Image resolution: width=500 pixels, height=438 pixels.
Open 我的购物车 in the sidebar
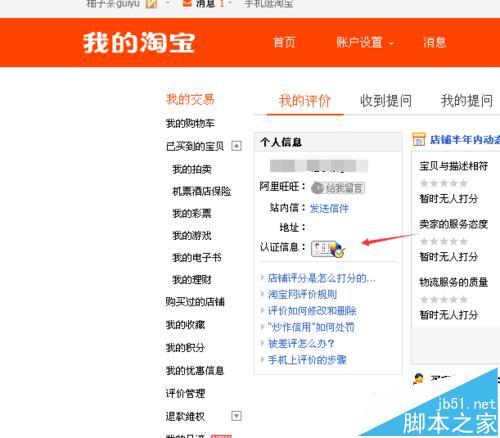click(x=190, y=124)
